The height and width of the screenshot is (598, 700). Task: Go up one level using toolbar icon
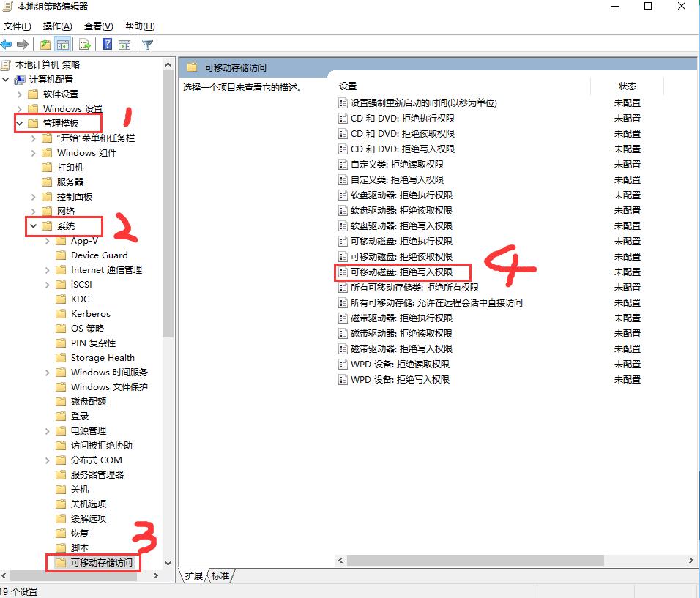pyautogui.click(x=46, y=44)
